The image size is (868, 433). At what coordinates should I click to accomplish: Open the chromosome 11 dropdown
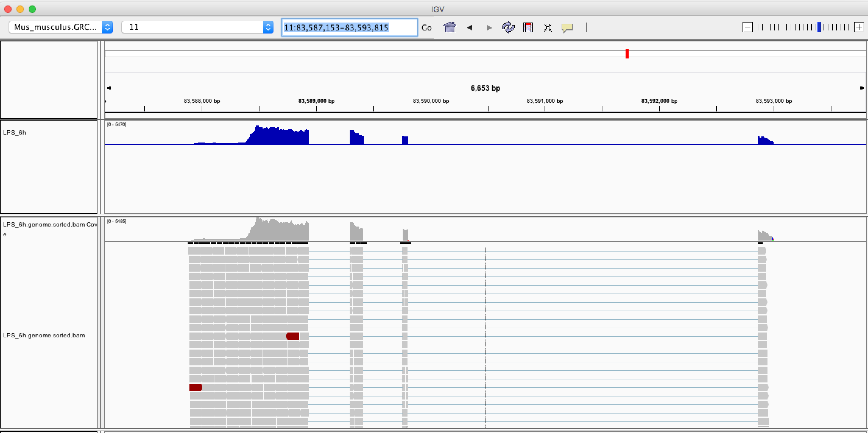(x=197, y=27)
